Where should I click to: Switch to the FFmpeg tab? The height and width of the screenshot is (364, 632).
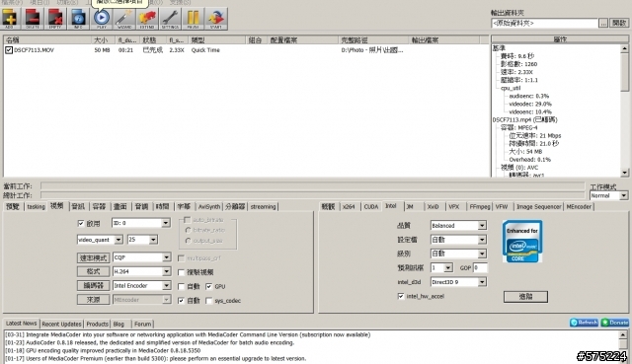pyautogui.click(x=480, y=206)
